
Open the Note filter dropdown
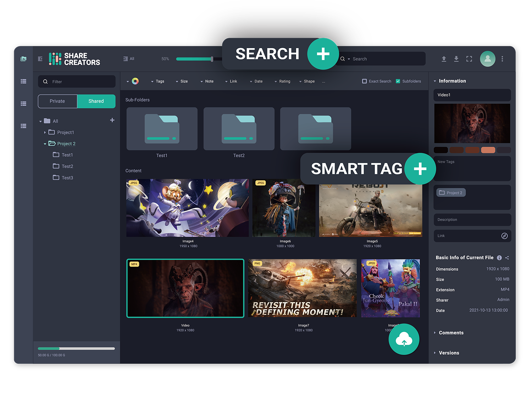[x=207, y=82]
